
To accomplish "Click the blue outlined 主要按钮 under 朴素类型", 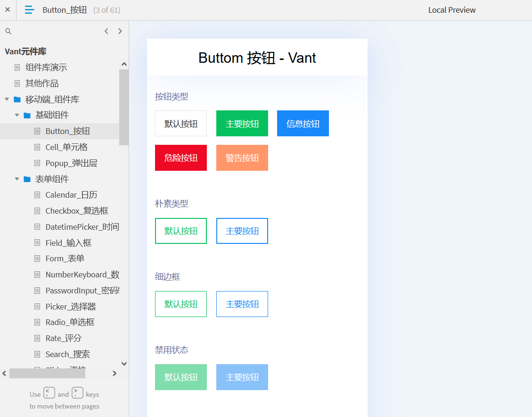I will coord(242,231).
